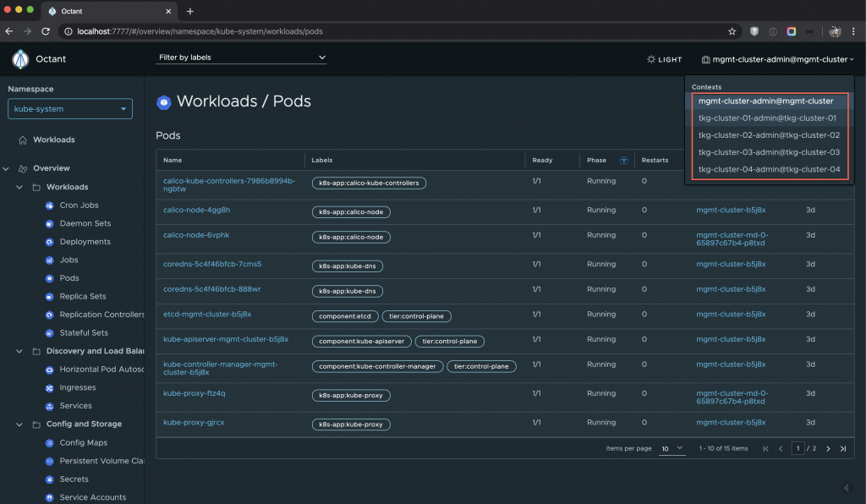
Task: Go to the next page of pods
Action: [828, 449]
